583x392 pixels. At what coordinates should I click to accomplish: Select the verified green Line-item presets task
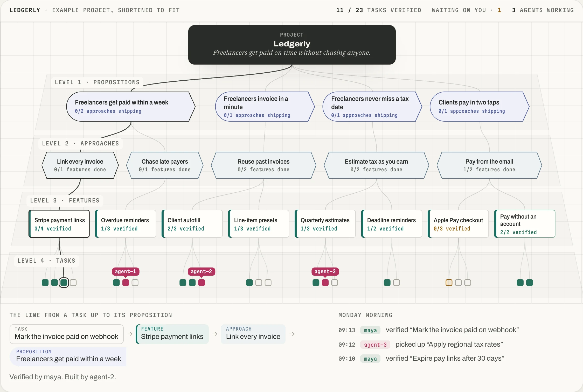[x=249, y=283]
